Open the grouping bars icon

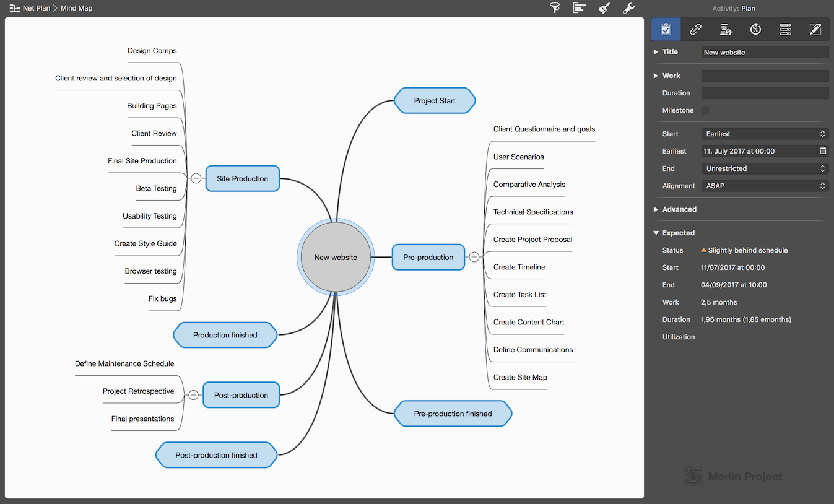coord(580,8)
